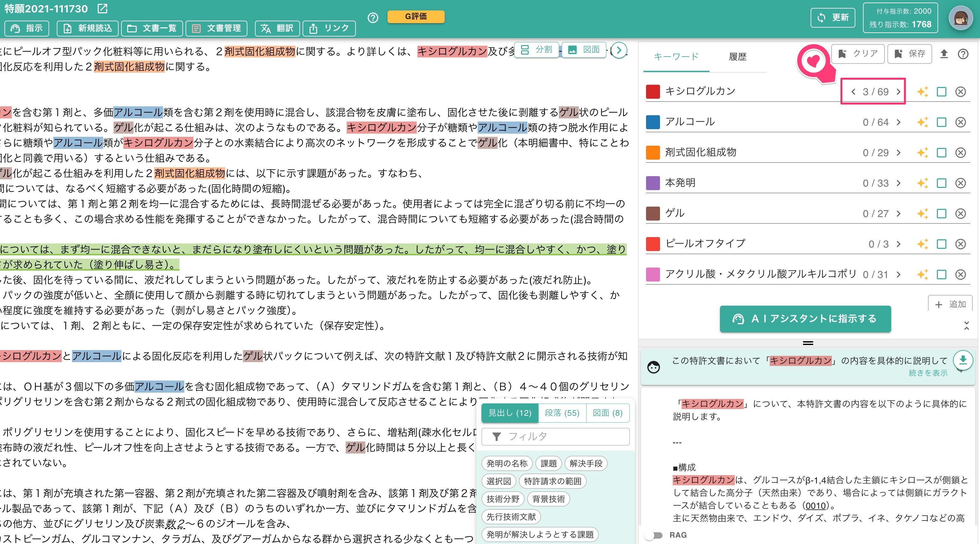Screen dimensions: 980x544
Task: Open patent 特願2021-111730 in external window icon
Action: point(102,8)
